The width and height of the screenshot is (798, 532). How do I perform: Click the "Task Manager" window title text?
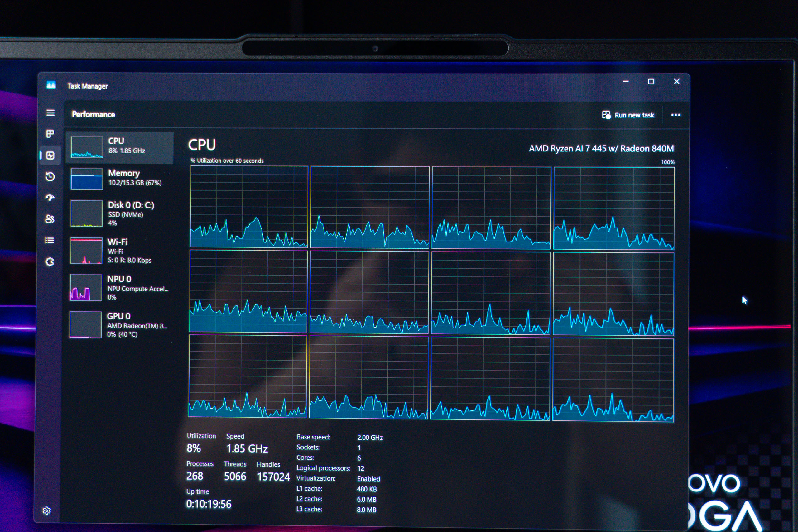[88, 86]
